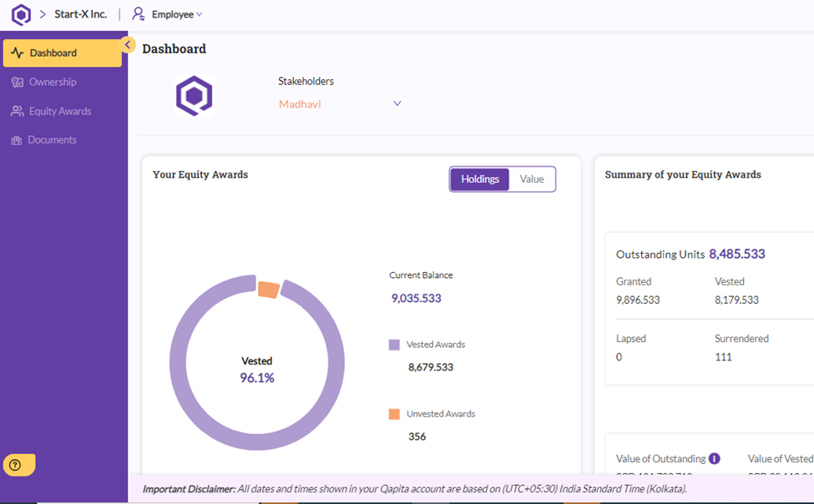
Task: Click the Ownership sidebar icon
Action: (17, 83)
